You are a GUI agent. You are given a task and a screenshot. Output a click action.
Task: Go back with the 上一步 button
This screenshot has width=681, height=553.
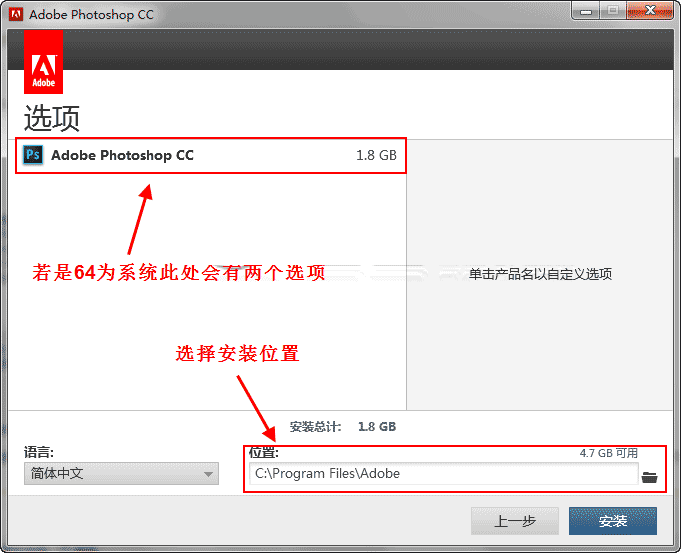tap(515, 521)
